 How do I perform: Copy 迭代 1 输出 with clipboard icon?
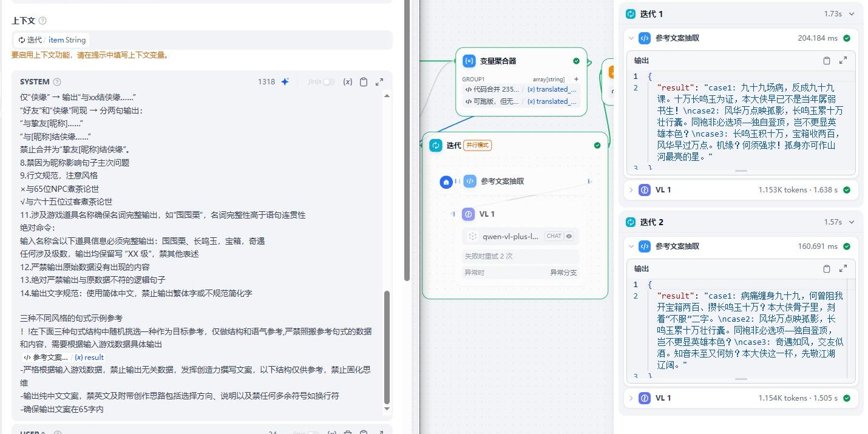pyautogui.click(x=827, y=61)
